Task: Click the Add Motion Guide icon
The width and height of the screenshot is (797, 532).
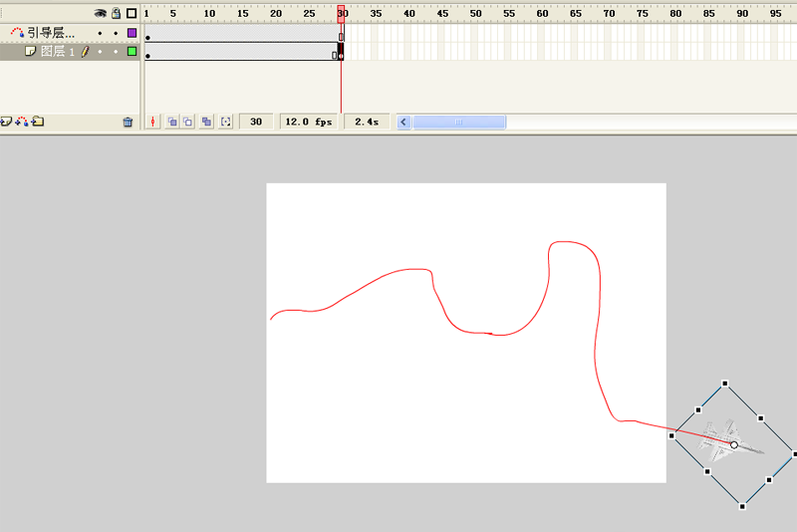Action: coord(22,122)
